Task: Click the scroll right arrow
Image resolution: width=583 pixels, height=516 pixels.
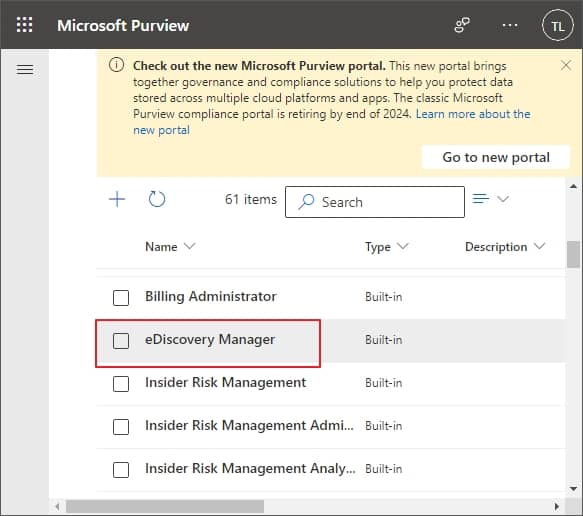Action: [557, 506]
